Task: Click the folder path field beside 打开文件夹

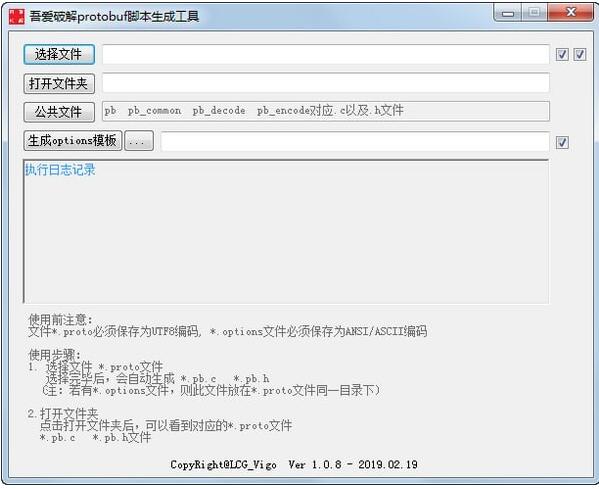Action: (326, 83)
